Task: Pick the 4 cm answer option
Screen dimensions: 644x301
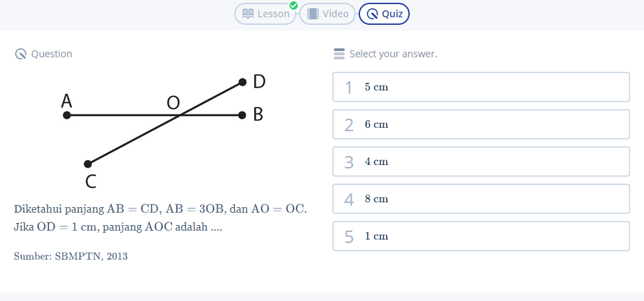Action: click(x=481, y=162)
